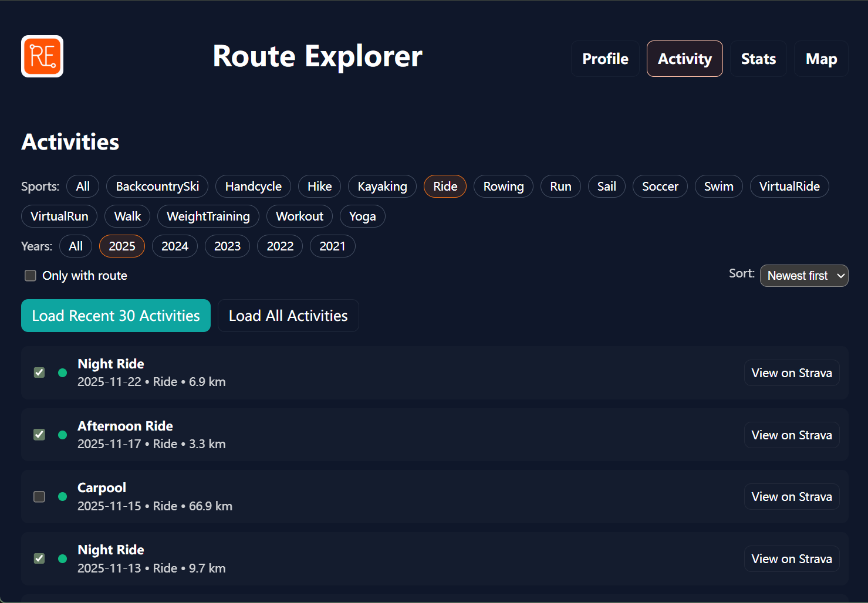The width and height of the screenshot is (868, 603).
Task: Choose the Sail sport chip
Action: [606, 187]
